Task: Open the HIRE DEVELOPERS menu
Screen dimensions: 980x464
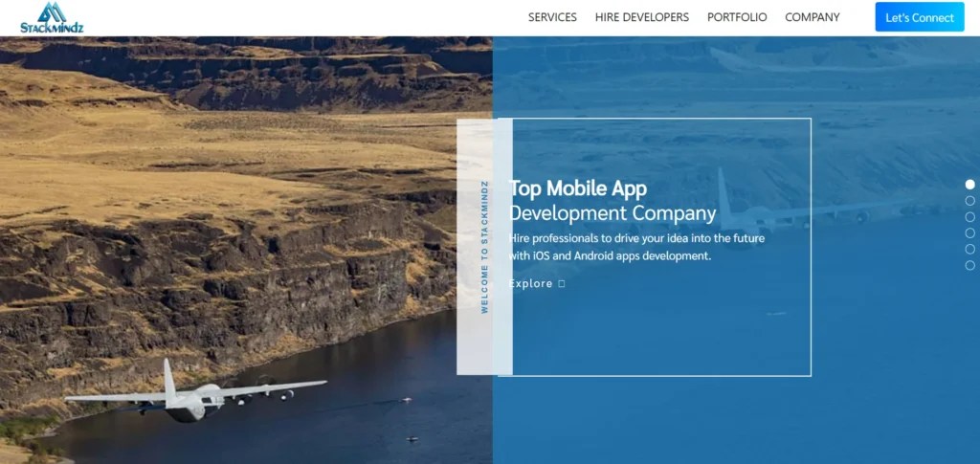Action: tap(641, 17)
